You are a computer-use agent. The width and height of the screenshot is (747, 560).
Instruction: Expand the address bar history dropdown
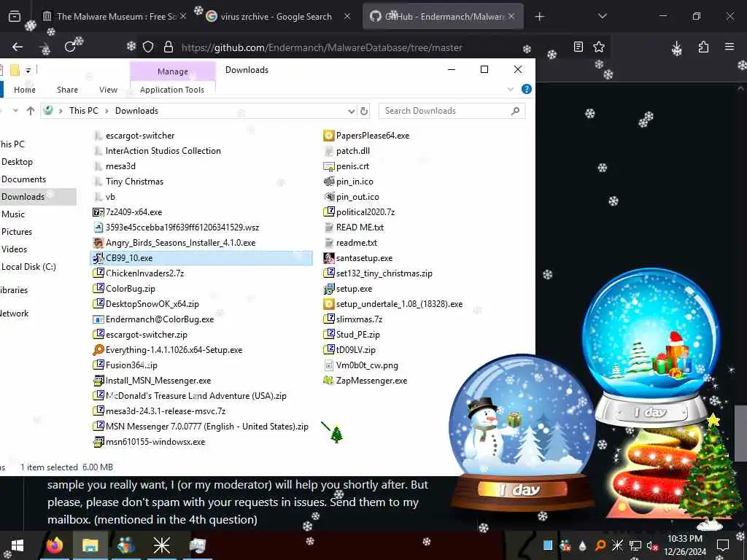(x=352, y=111)
